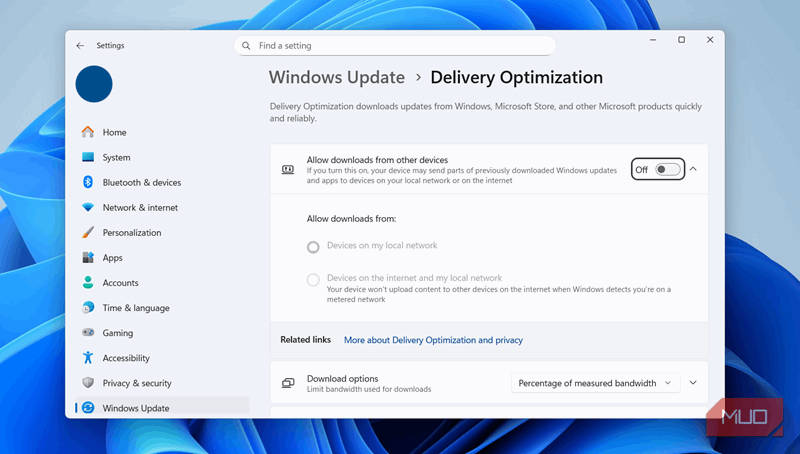Click the Related links label

(x=305, y=340)
